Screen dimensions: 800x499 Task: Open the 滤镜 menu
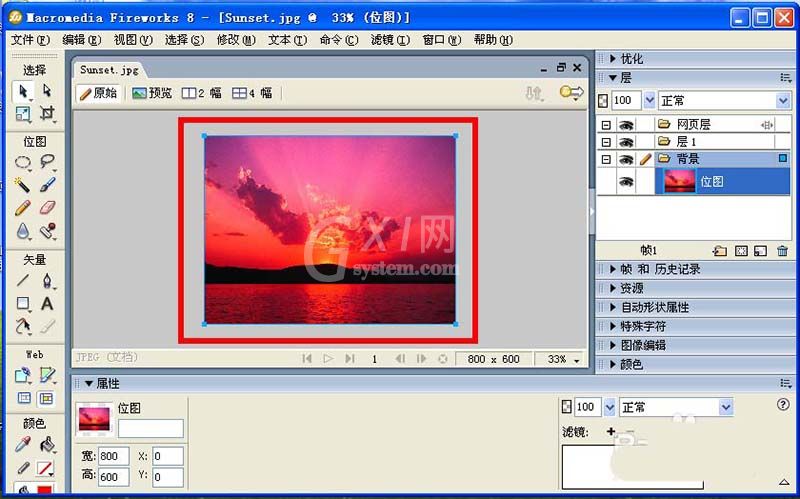click(390, 40)
